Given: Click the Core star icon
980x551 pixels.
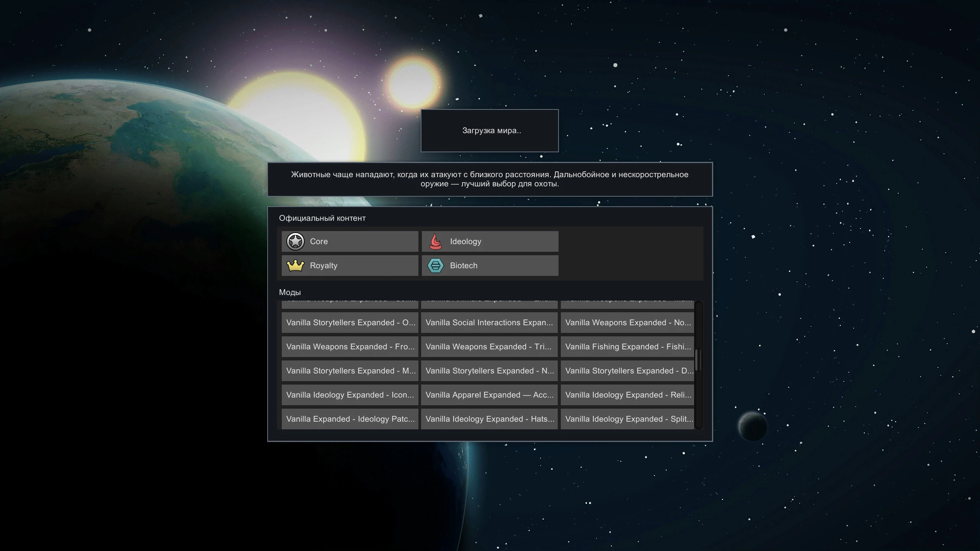Looking at the screenshot, I should pos(295,241).
